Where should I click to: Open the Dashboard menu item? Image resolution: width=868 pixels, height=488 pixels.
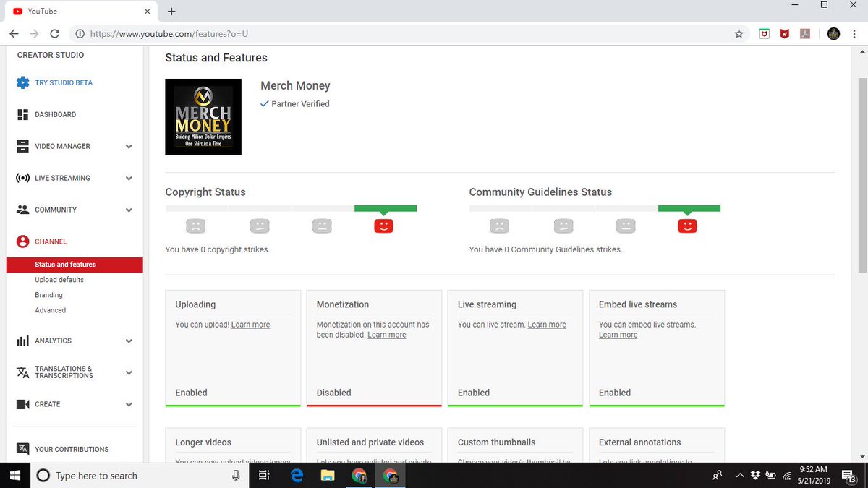tap(55, 114)
